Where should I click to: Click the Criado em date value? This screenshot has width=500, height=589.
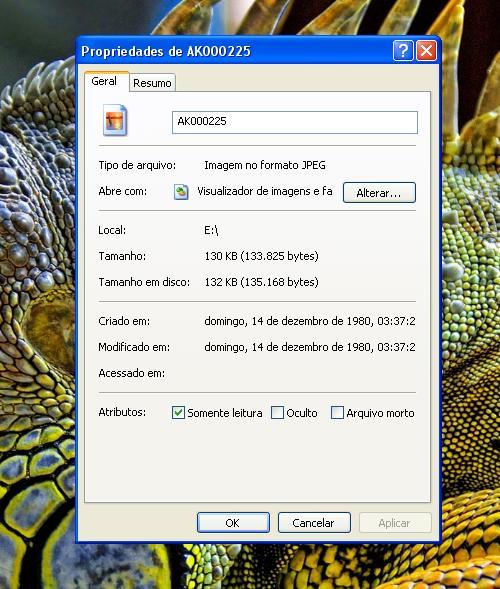pyautogui.click(x=310, y=321)
